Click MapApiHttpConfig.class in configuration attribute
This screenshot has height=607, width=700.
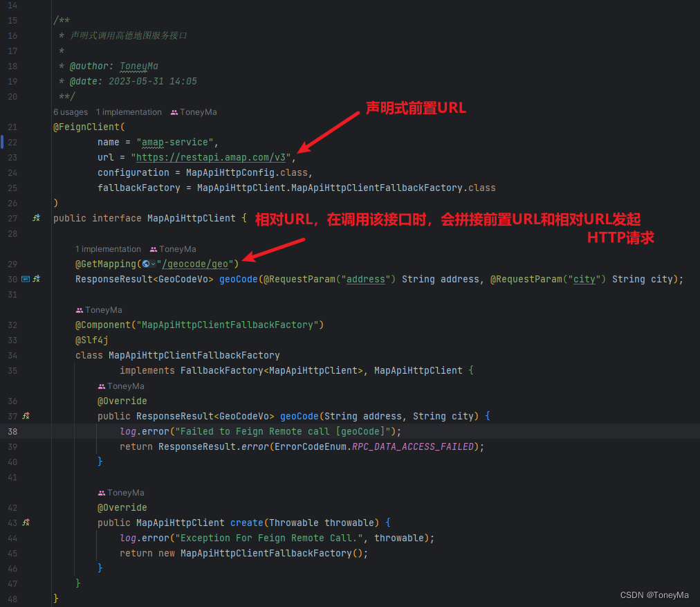247,173
